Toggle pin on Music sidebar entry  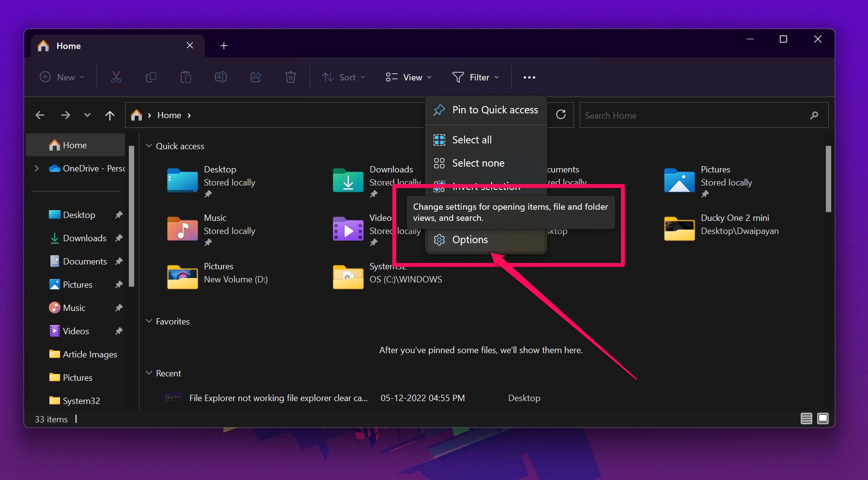click(119, 308)
